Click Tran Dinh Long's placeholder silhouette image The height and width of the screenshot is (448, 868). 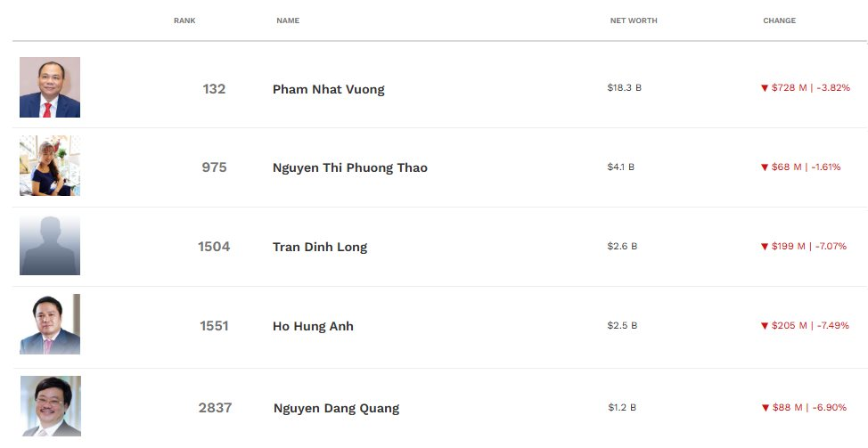pyautogui.click(x=50, y=245)
